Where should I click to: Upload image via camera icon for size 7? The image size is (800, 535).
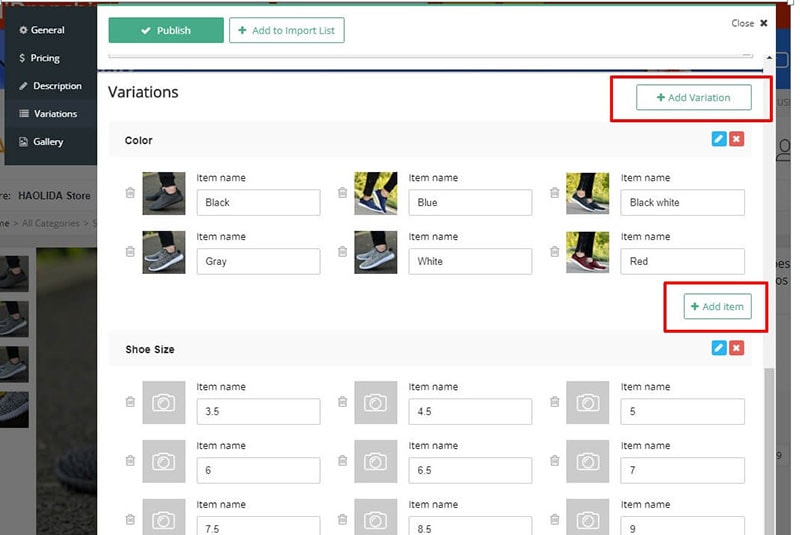point(587,461)
